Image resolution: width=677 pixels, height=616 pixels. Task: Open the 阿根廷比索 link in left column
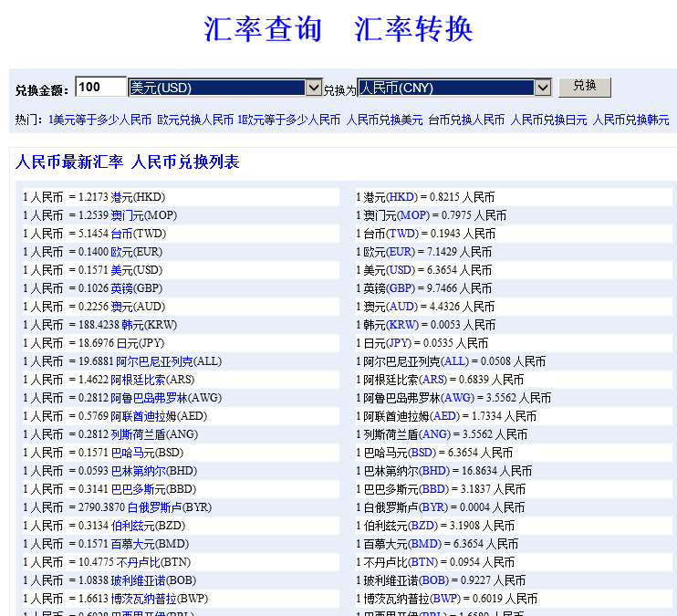click(x=138, y=380)
